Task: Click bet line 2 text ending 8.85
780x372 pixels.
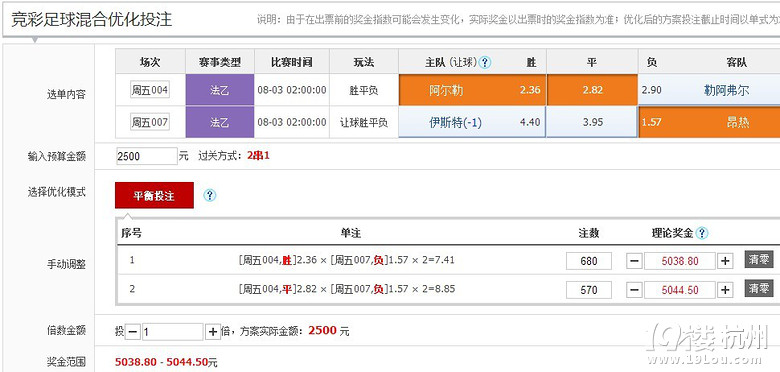Action: point(346,288)
